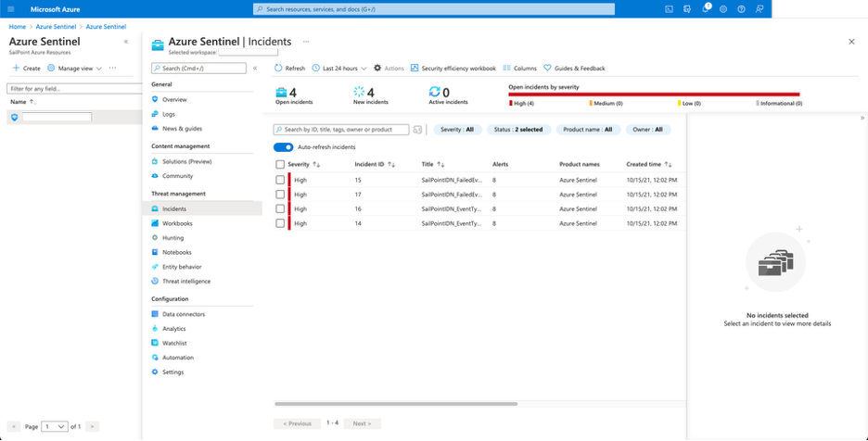Click the Notebooks icon

155,252
